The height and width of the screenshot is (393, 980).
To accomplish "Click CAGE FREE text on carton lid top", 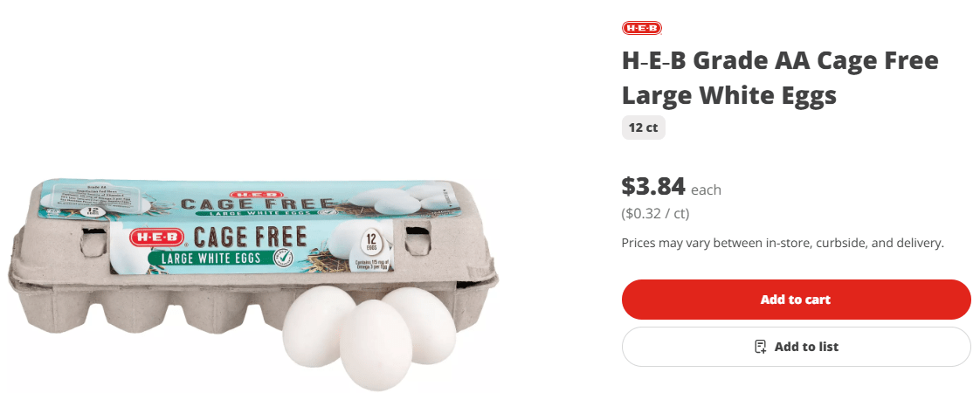I will coord(256,205).
